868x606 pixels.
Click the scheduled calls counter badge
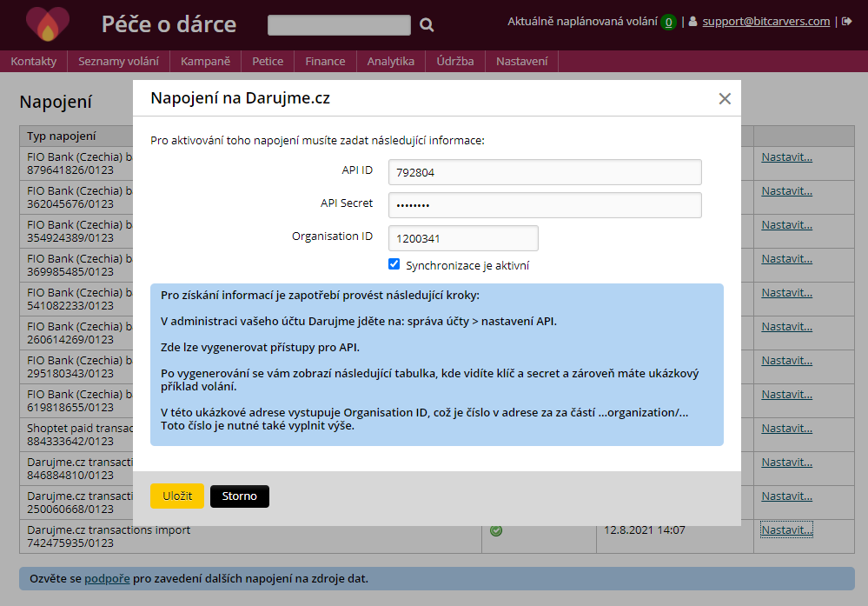click(668, 22)
